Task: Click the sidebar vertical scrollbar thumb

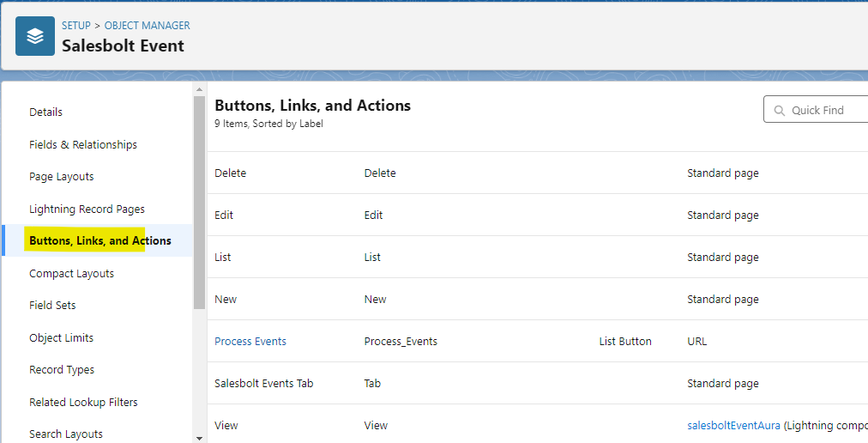Action: (x=199, y=203)
